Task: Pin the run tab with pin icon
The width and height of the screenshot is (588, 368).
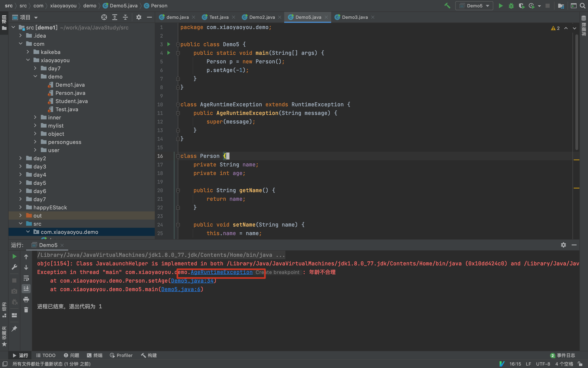Action: point(14,329)
